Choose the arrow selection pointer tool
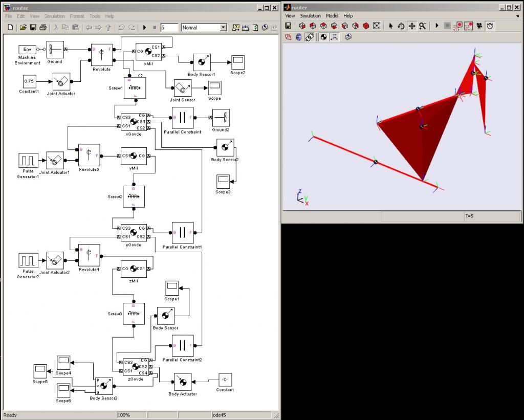 (390, 26)
